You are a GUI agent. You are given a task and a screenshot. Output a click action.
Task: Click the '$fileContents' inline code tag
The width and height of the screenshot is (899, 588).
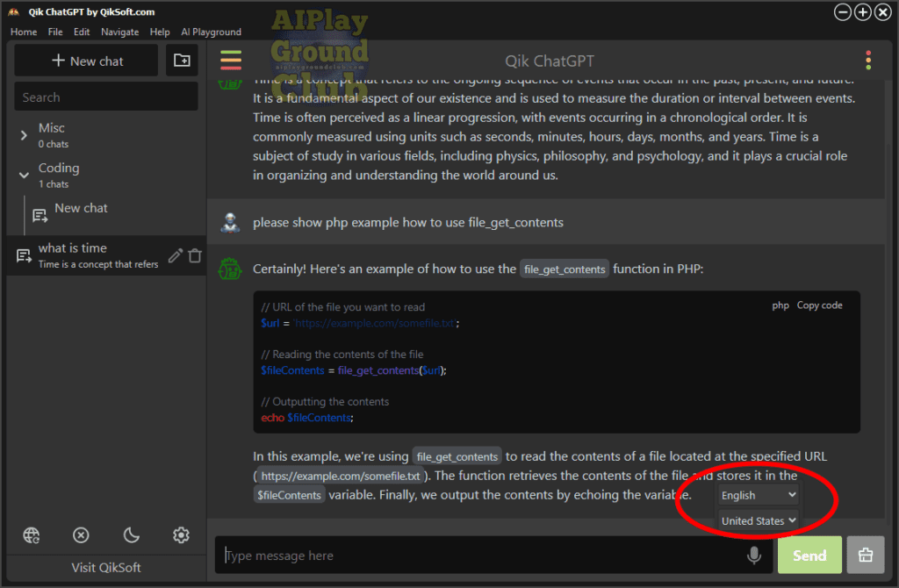[289, 495]
